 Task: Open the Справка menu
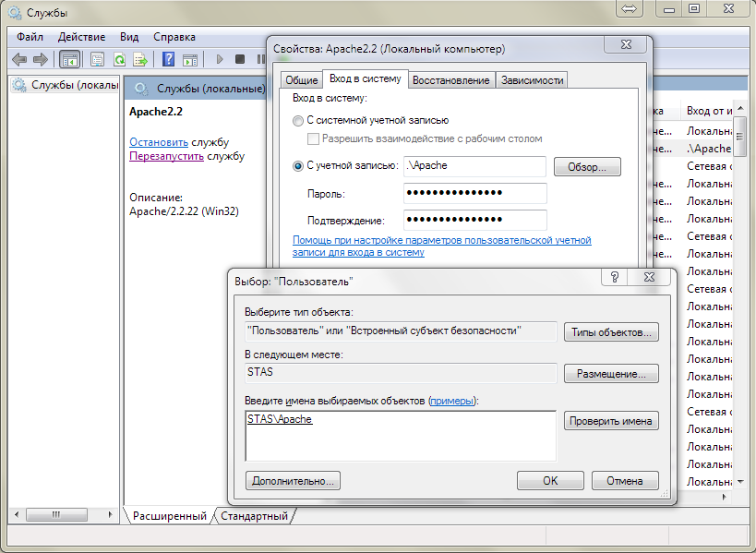click(x=174, y=37)
